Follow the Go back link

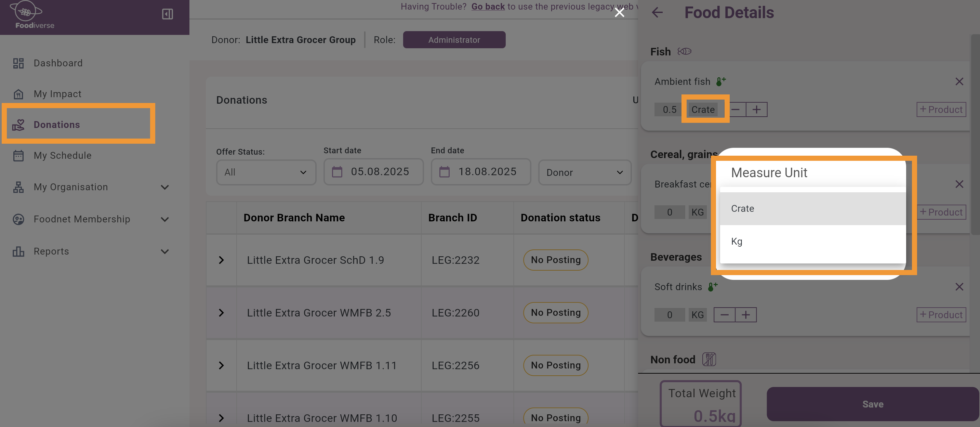pos(488,7)
